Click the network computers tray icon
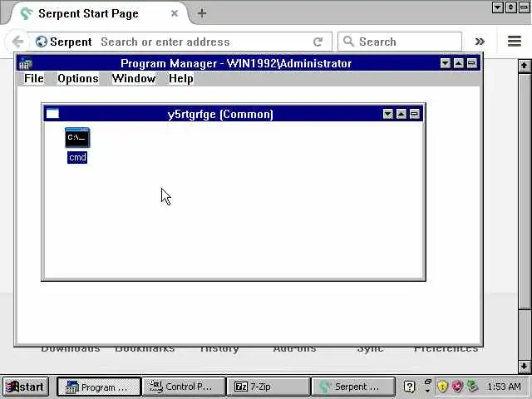This screenshot has width=532, height=399. pos(473,387)
